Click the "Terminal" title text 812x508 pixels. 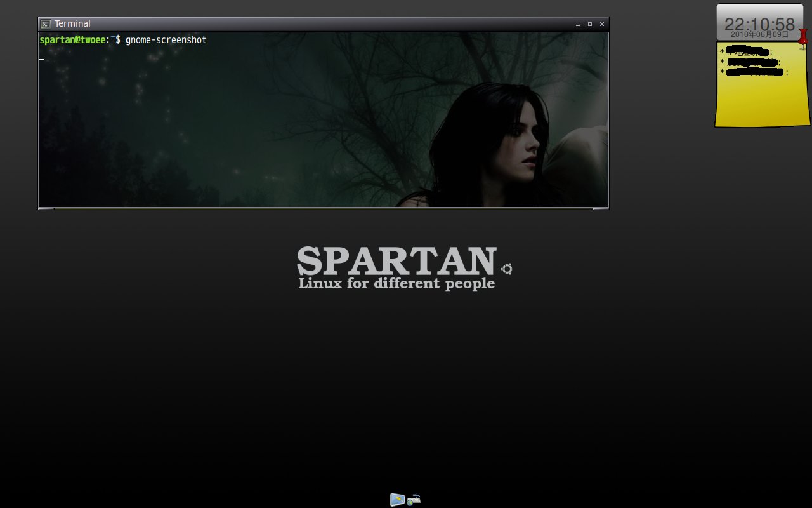pos(72,23)
